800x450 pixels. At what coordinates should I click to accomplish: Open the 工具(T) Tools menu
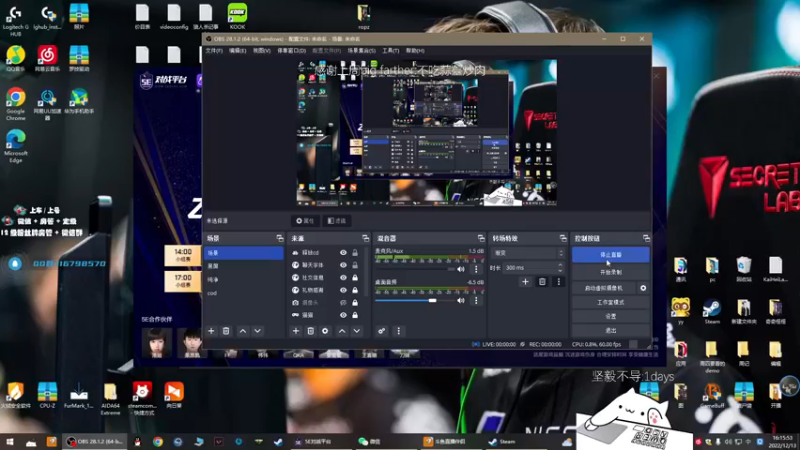click(x=390, y=51)
